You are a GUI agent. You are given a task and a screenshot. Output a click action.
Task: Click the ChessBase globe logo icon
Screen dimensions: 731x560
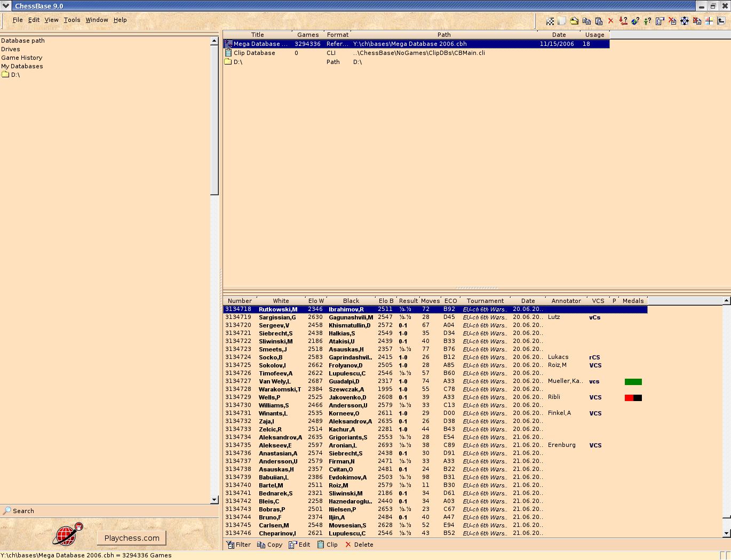(x=67, y=534)
